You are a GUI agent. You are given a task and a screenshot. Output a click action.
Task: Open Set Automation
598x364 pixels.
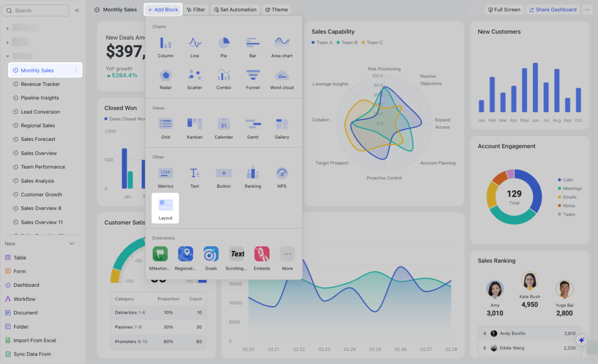pyautogui.click(x=235, y=10)
